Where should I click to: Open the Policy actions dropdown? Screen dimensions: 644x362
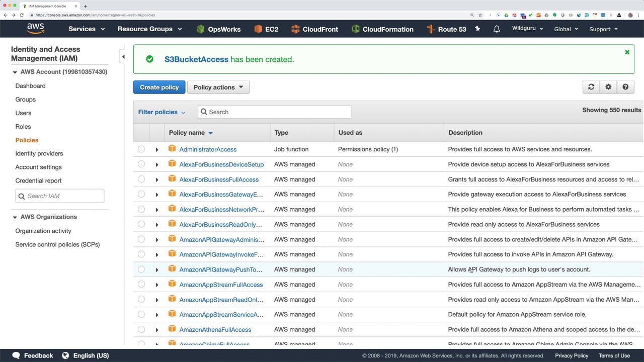[218, 87]
